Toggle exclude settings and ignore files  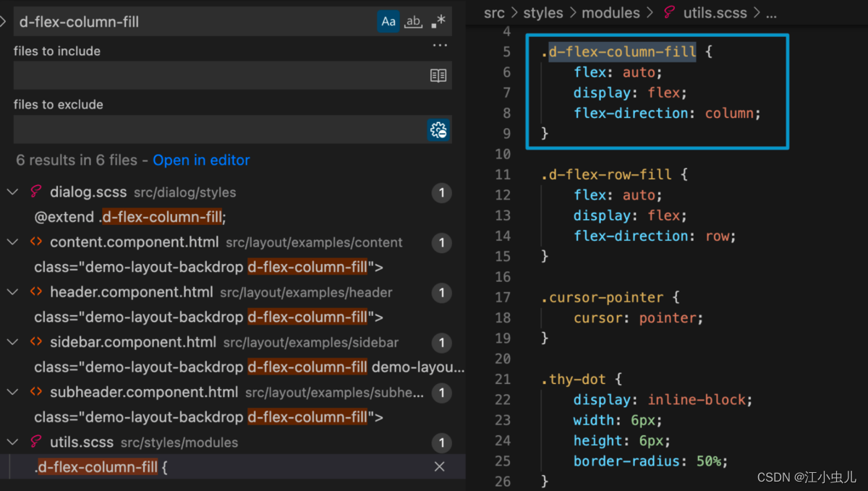pos(438,129)
